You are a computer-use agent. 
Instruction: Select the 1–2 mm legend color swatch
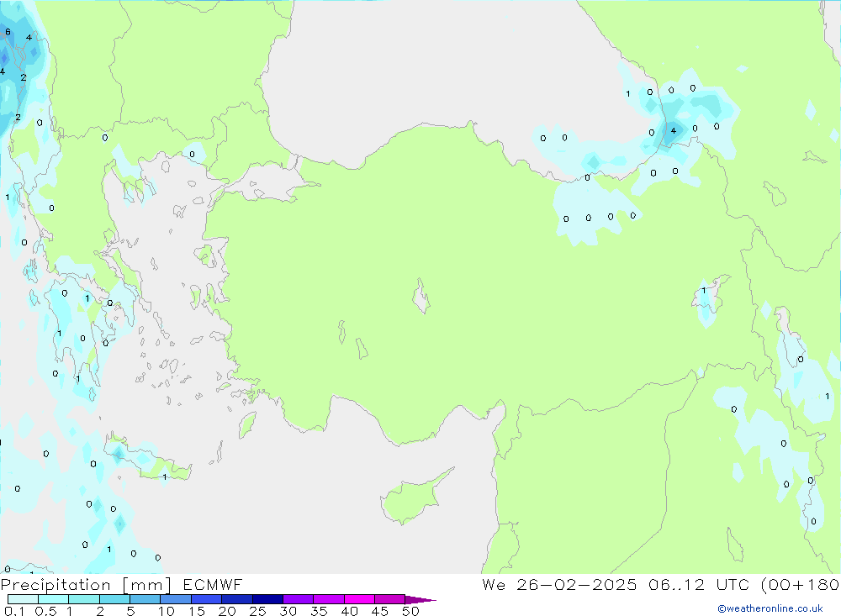[83, 599]
